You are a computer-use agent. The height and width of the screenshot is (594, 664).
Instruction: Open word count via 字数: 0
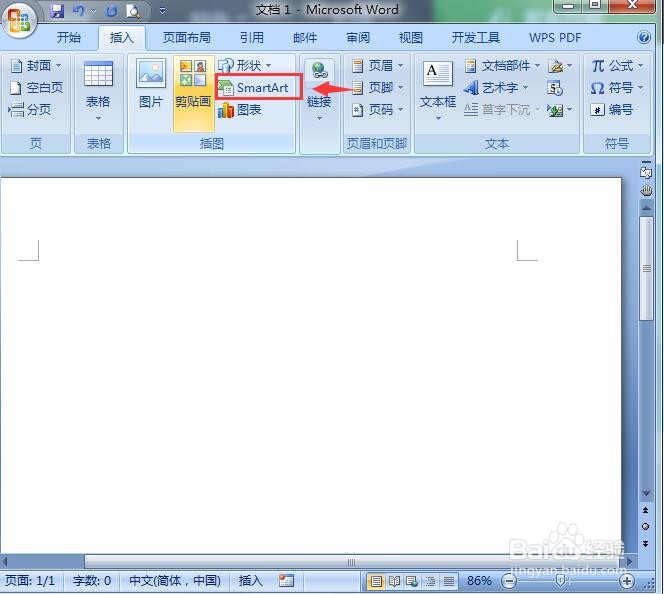[92, 580]
